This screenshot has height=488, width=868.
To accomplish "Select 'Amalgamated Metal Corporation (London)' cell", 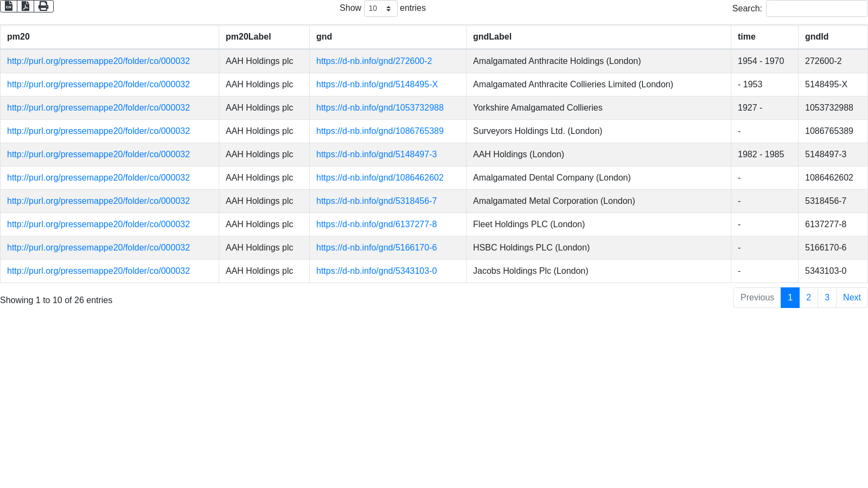I will pyautogui.click(x=598, y=201).
